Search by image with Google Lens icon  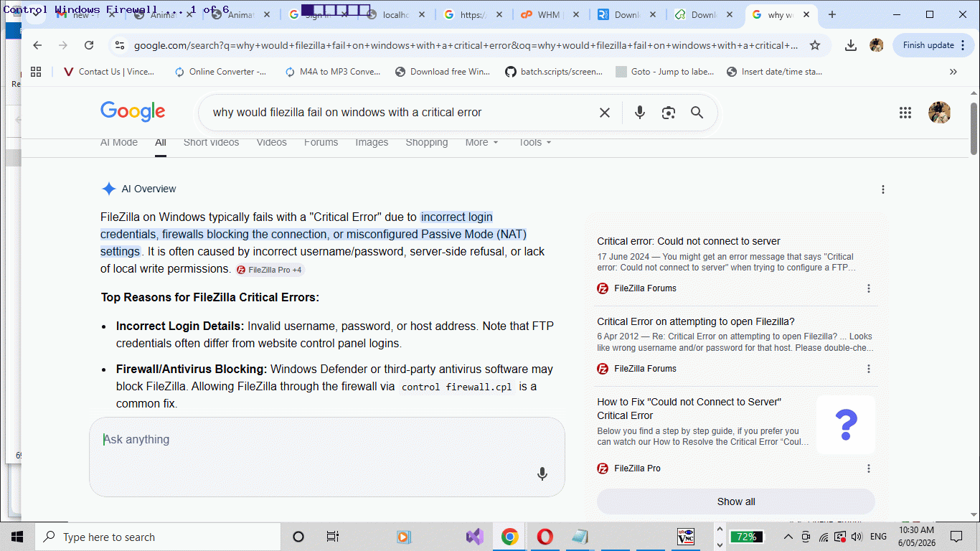pos(669,113)
